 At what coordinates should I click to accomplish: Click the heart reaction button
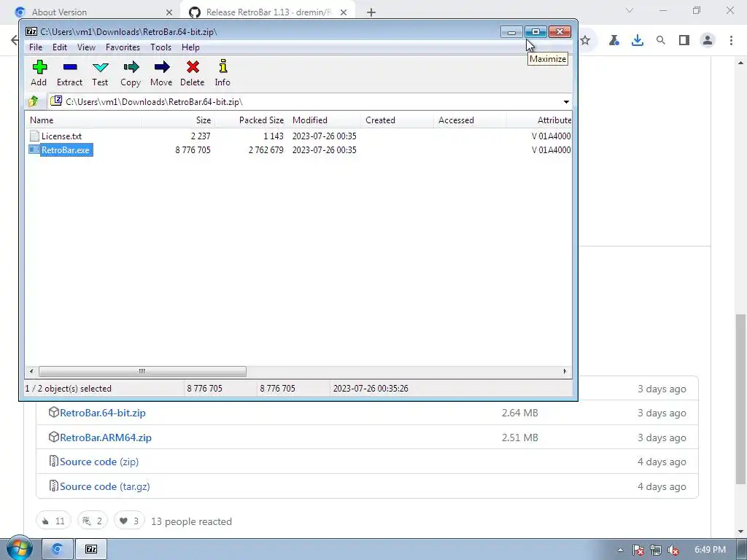pos(129,521)
